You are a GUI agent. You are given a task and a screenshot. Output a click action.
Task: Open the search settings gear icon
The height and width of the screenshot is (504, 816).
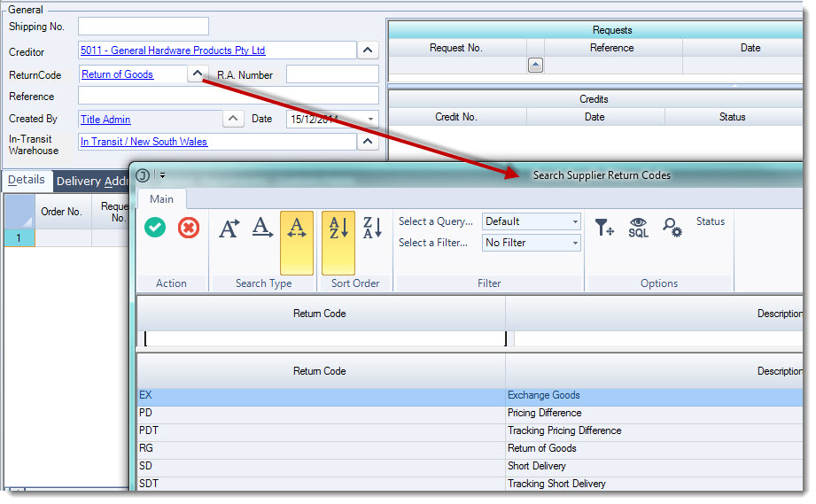click(672, 228)
